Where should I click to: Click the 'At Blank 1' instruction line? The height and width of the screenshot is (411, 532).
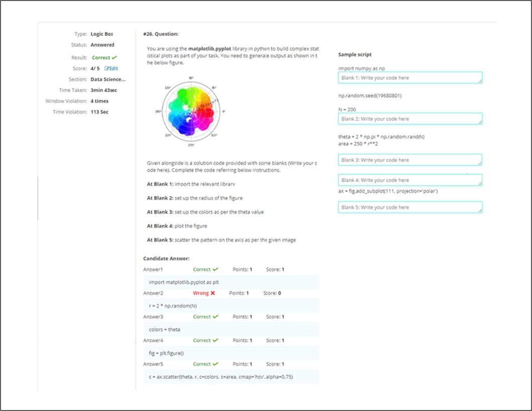point(191,184)
